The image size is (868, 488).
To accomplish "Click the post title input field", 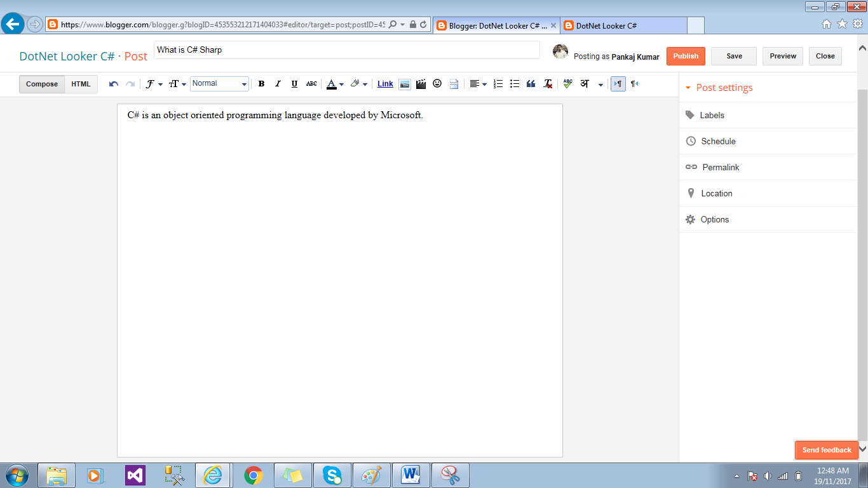I will pos(347,50).
